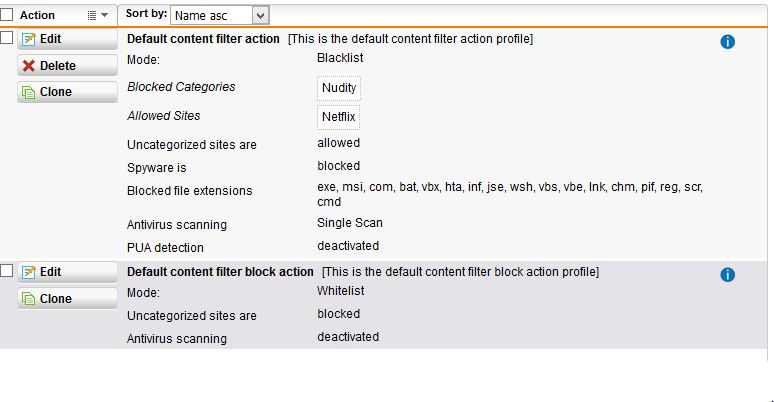The height and width of the screenshot is (402, 774).
Task: Click the Clone button under block action profile
Action: 68,299
